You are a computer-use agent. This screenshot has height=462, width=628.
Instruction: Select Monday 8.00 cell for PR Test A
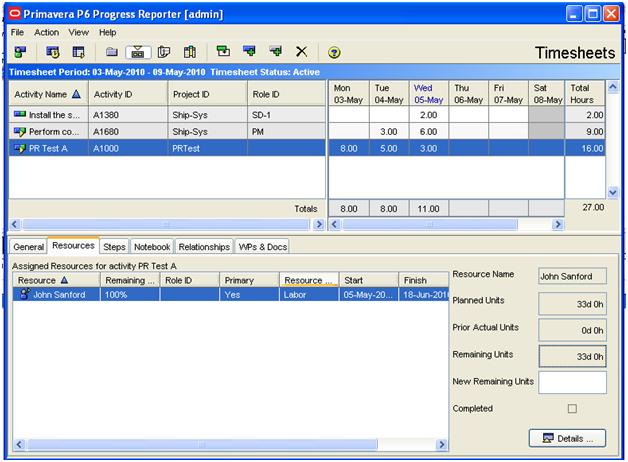pyautogui.click(x=348, y=149)
